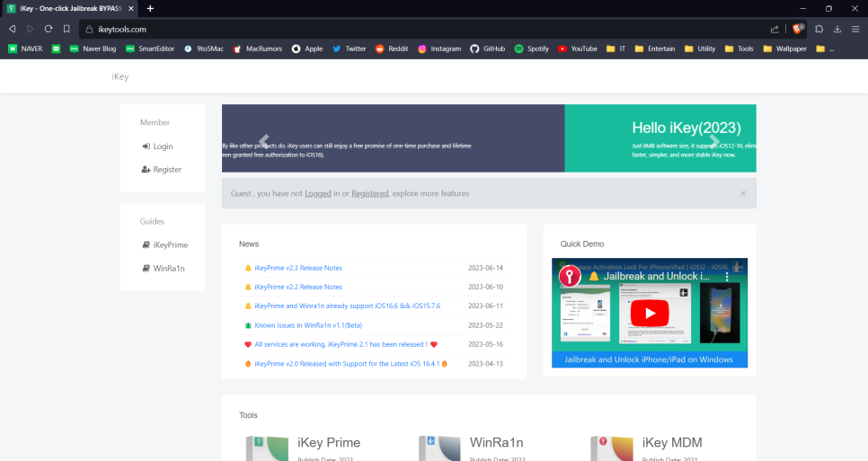The height and width of the screenshot is (461, 868).
Task: Open the 9to5Mac bookmark
Action: [204, 49]
